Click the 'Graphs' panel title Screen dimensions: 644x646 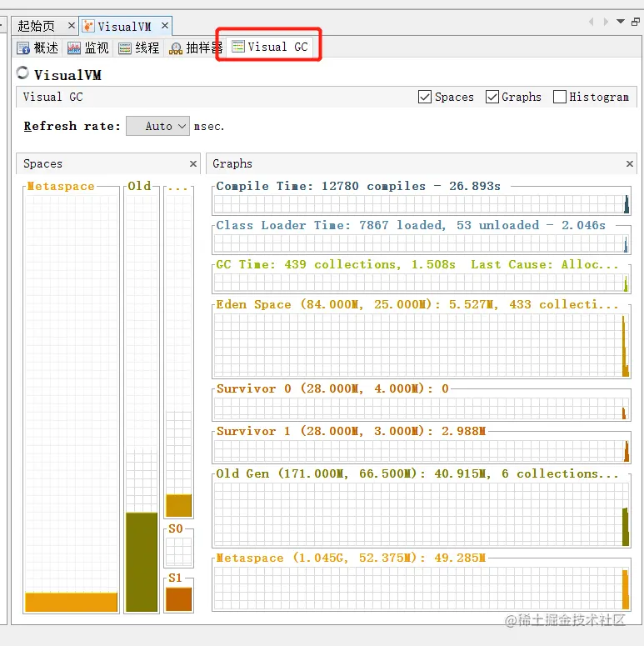click(232, 164)
